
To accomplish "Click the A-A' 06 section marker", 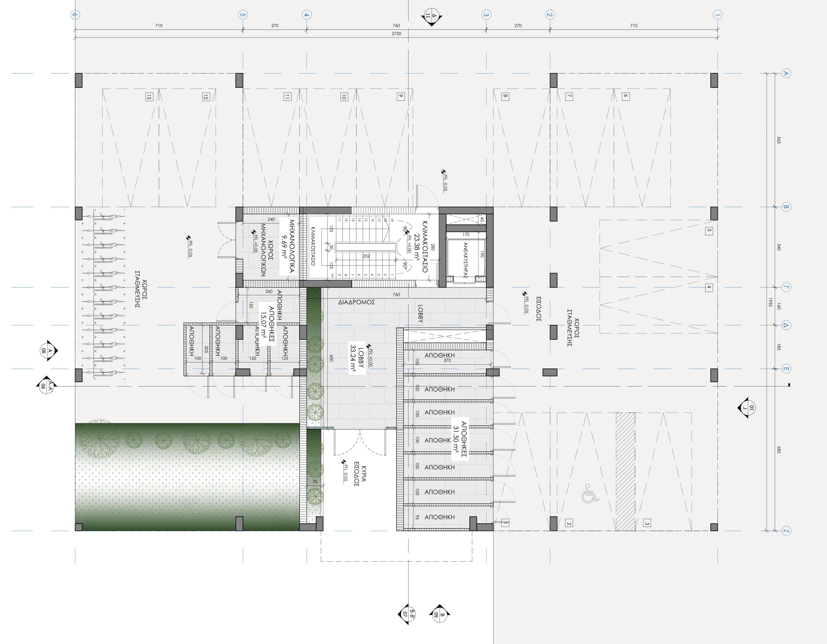I will pos(46,387).
